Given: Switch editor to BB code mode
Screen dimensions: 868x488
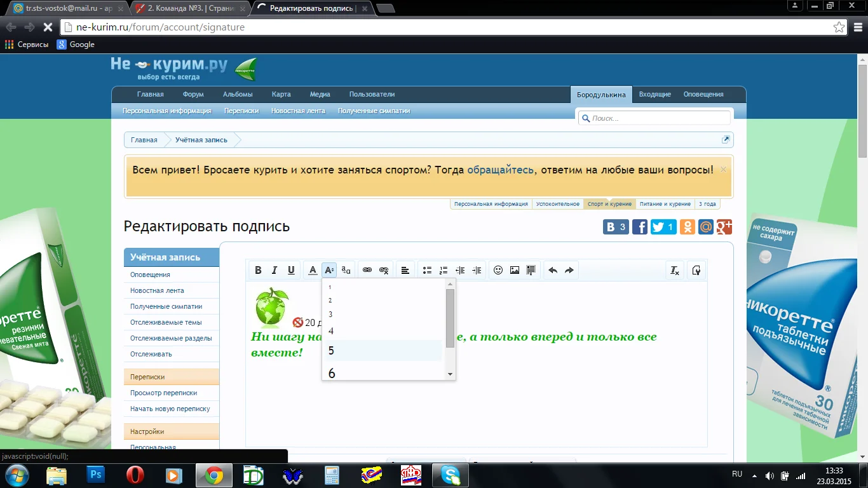Looking at the screenshot, I should point(696,270).
